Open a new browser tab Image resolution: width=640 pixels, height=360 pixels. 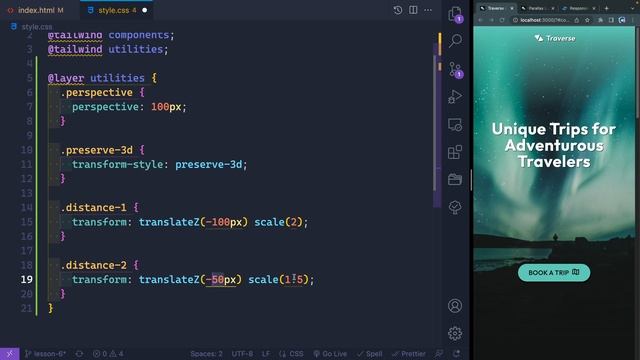coord(607,8)
